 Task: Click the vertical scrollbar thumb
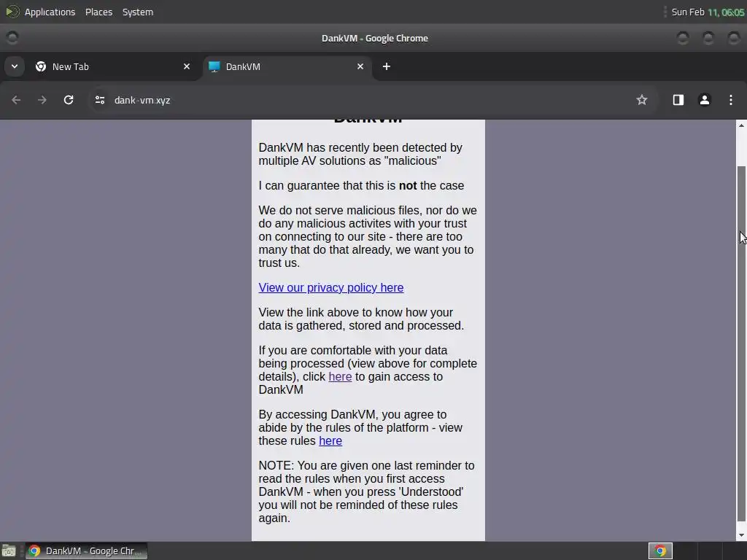click(x=741, y=343)
